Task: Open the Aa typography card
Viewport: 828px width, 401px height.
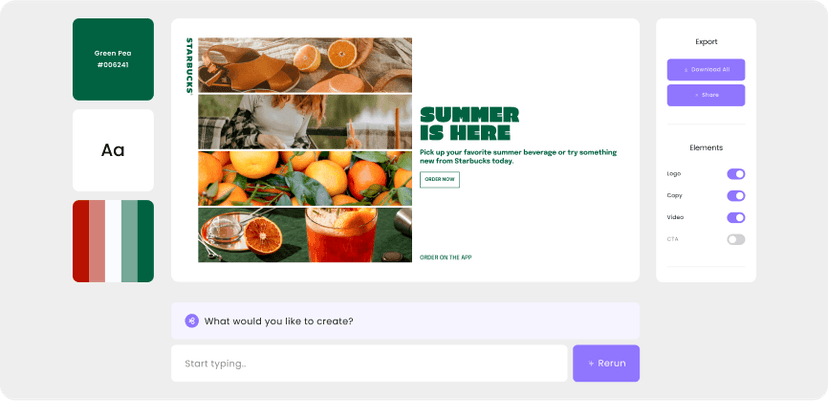Action: click(113, 150)
